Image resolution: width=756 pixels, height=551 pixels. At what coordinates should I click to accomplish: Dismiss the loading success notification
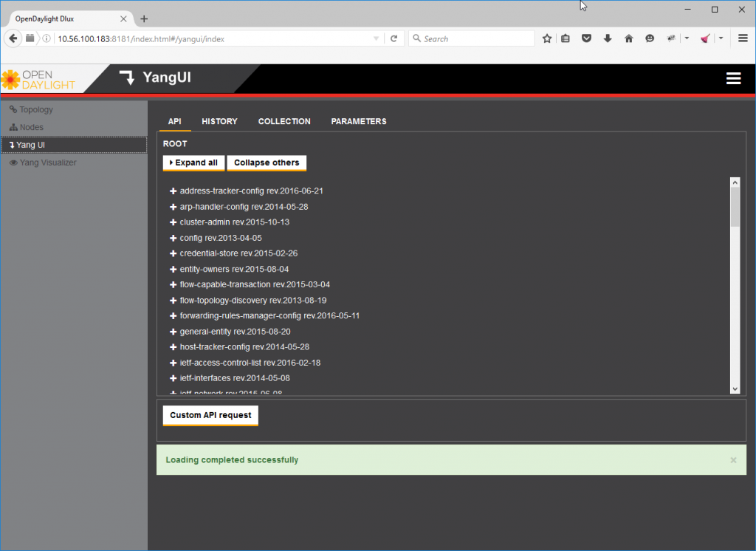tap(733, 459)
